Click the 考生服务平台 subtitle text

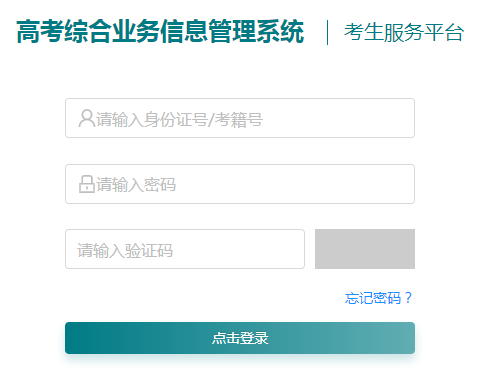click(x=404, y=33)
